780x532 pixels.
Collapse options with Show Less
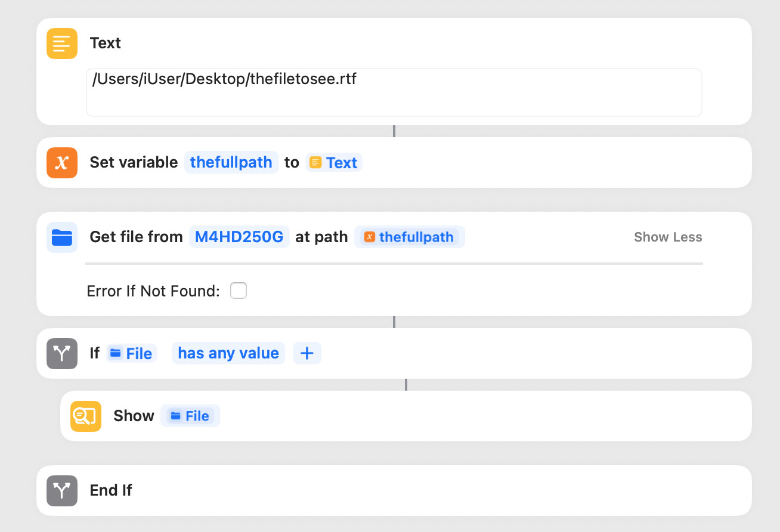click(668, 237)
